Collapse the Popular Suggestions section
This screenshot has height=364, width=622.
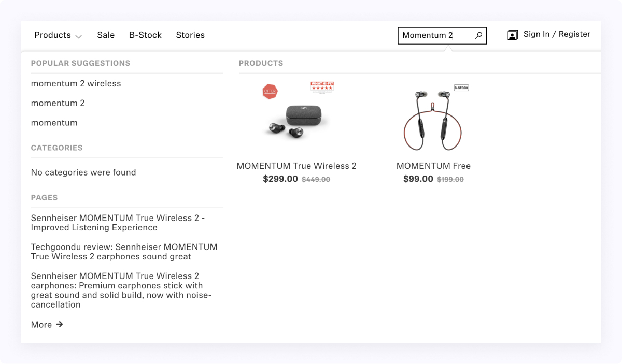(x=80, y=63)
